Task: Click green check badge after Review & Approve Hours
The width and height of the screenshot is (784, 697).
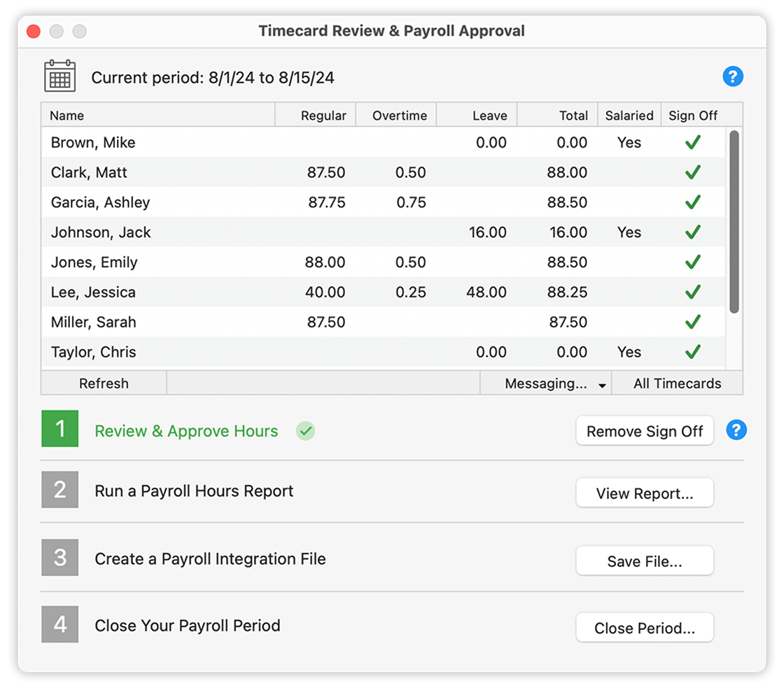Action: click(305, 430)
